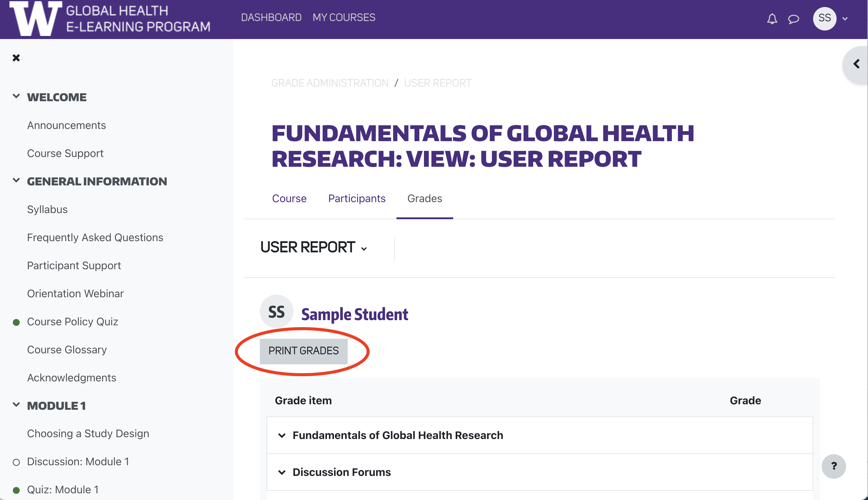This screenshot has height=500, width=868.
Task: Open Course Glossary in sidebar
Action: (67, 350)
